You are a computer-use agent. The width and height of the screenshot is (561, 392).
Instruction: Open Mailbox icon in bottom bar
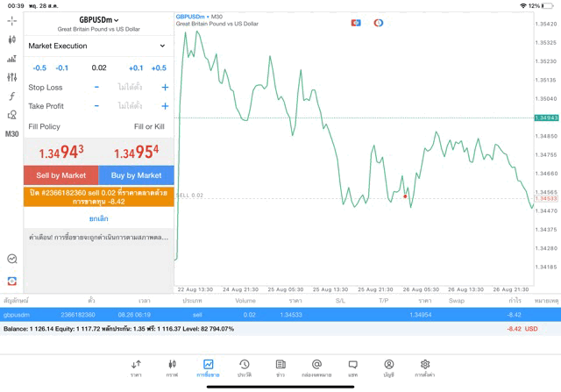[x=316, y=367]
